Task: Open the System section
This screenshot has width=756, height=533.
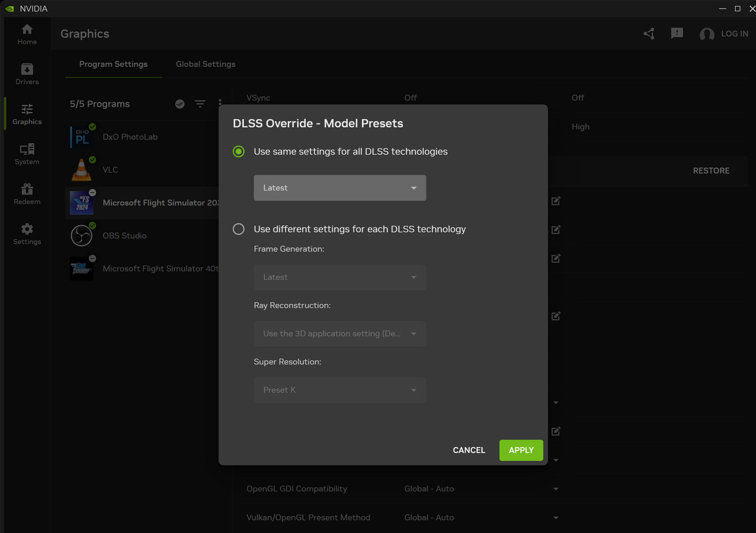Action: (27, 154)
